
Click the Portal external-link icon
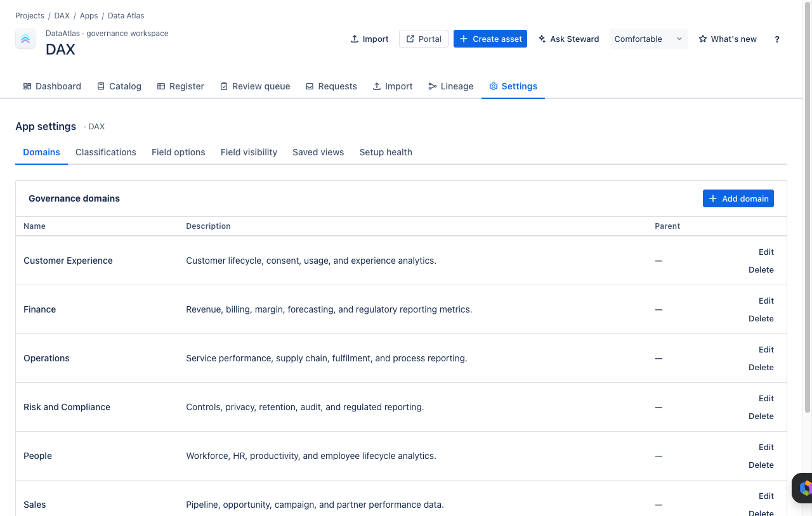pos(410,39)
